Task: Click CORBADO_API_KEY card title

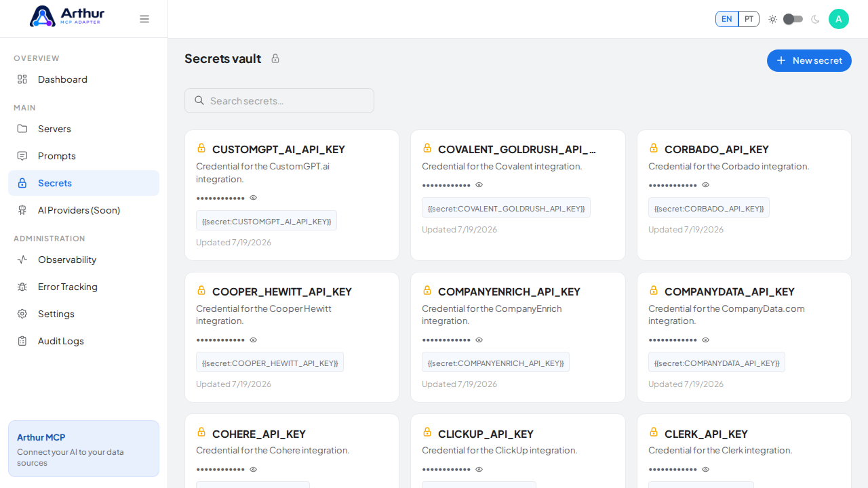Action: (x=717, y=149)
